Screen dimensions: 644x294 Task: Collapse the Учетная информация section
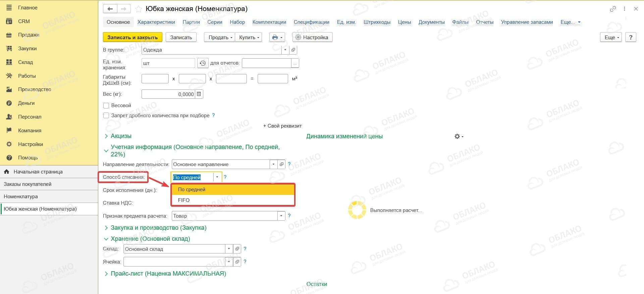click(106, 151)
